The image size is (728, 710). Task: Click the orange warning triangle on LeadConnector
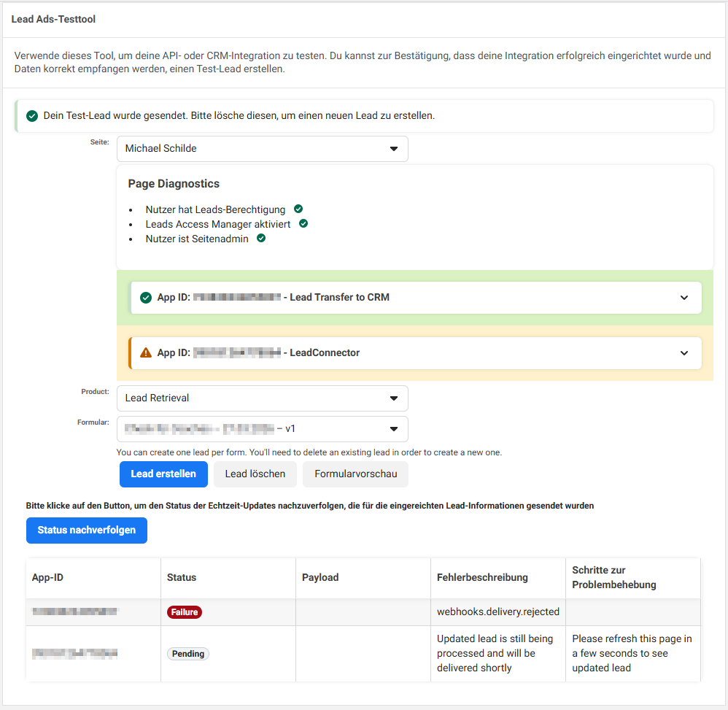pyautogui.click(x=144, y=353)
